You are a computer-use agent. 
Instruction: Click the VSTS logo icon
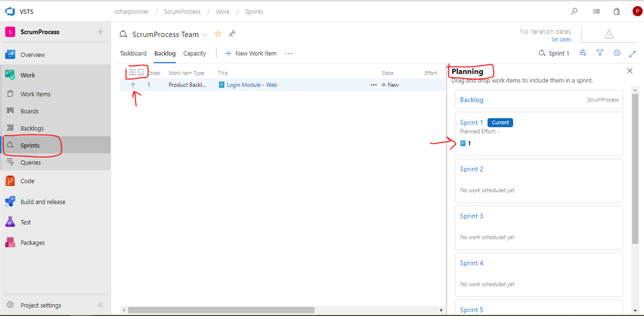(10, 11)
